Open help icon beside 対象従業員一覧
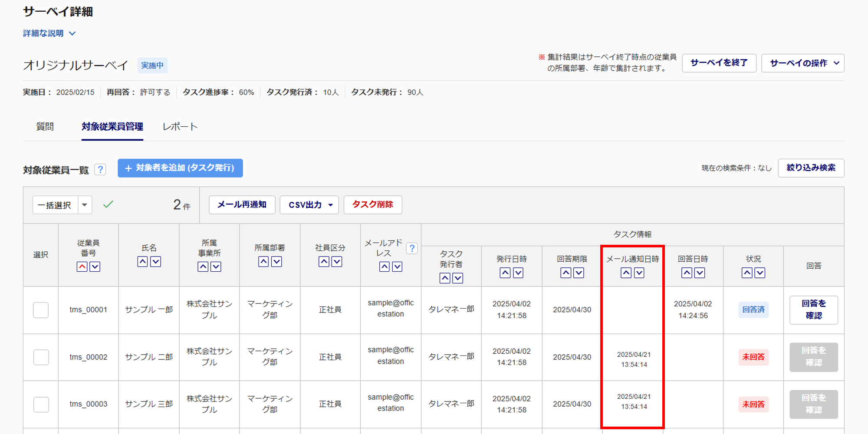 (100, 169)
